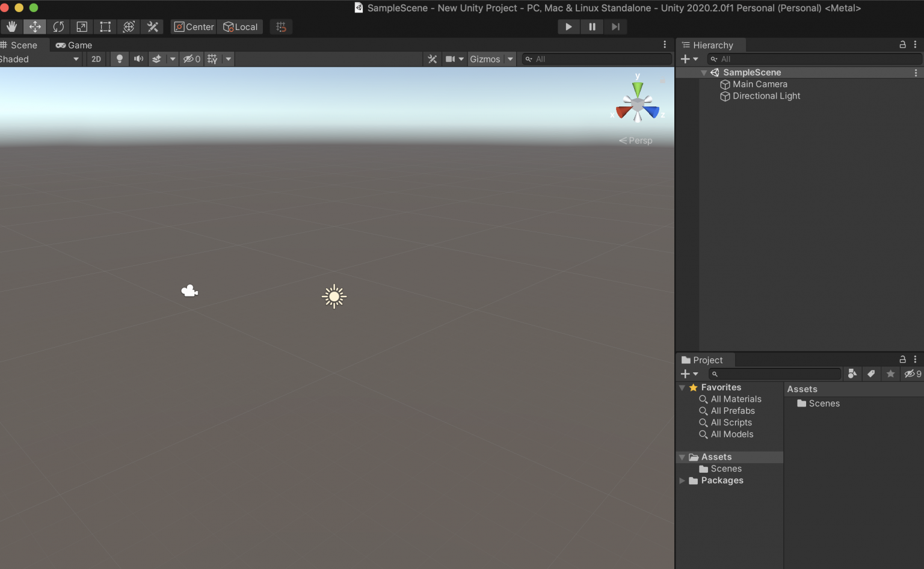This screenshot has width=924, height=569.
Task: Switch to the Scene tab
Action: 22,45
